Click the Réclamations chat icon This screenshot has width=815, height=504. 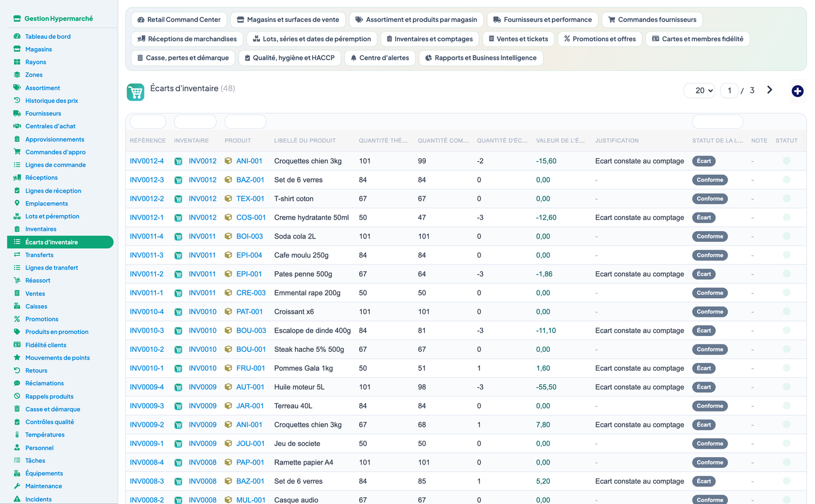point(17,383)
